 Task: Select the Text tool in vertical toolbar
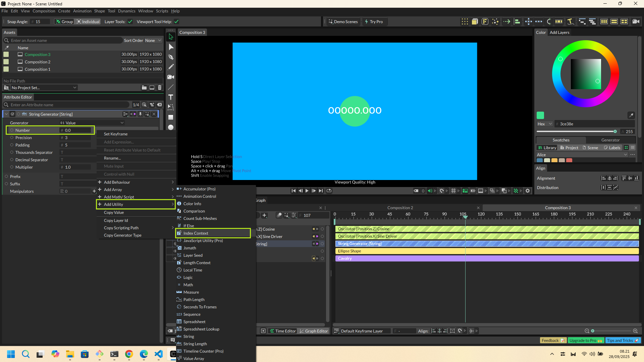pos(171,97)
